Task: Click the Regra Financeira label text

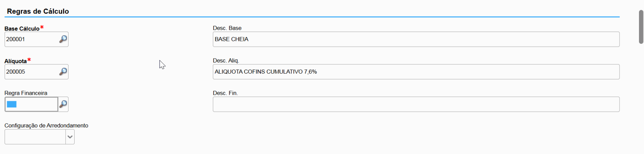Action: point(26,93)
